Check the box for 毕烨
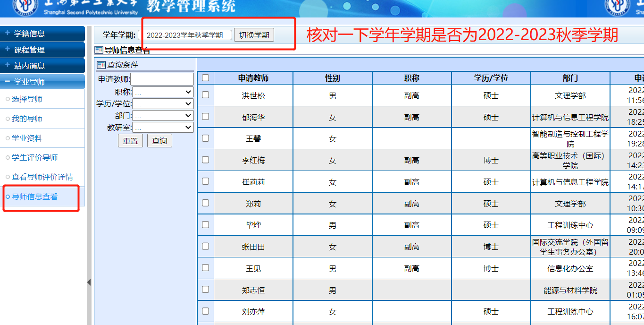 205,225
